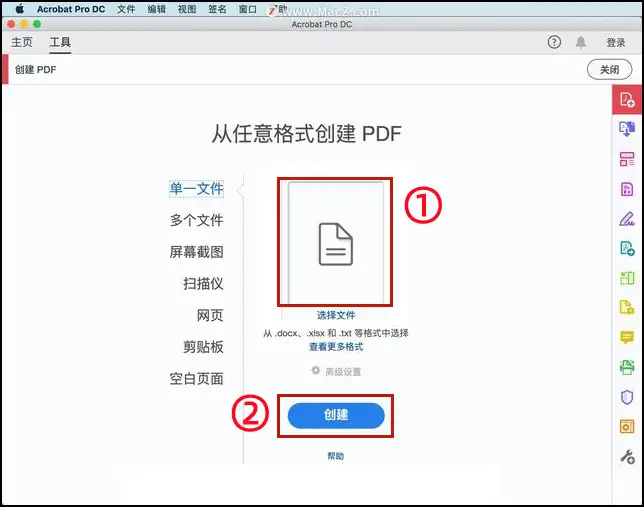Open the Acrobat Pro DC app menu

click(71, 9)
